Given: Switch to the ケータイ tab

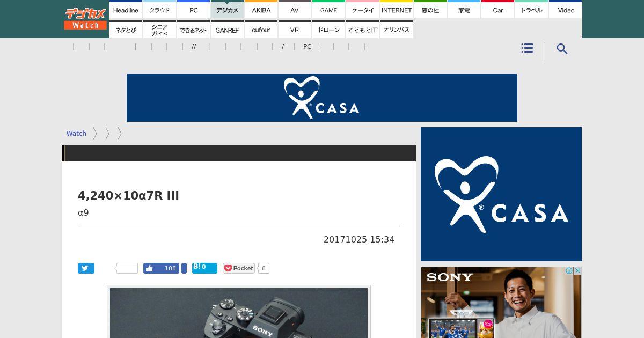Looking at the screenshot, I should [x=362, y=10].
